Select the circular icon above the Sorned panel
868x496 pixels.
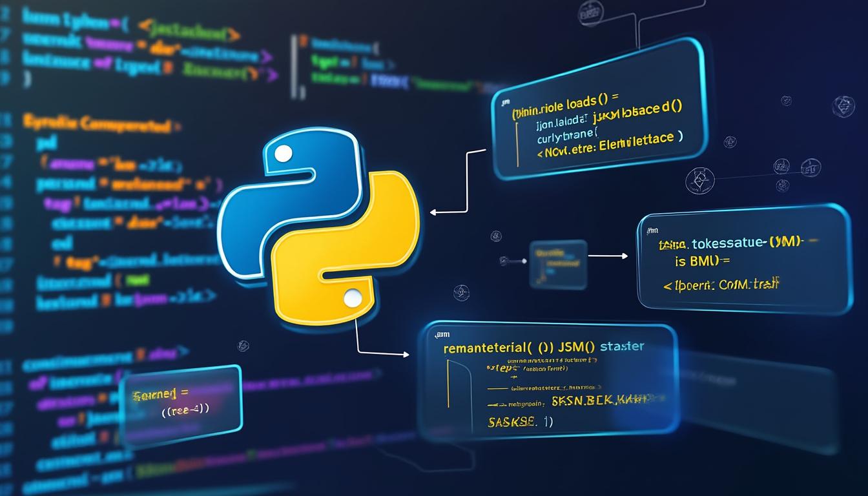(x=243, y=347)
